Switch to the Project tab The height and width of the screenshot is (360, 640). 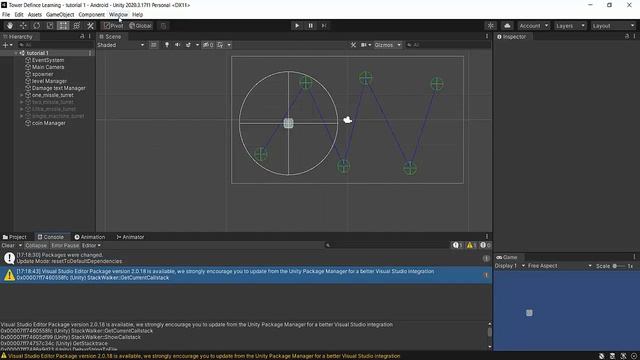coord(15,237)
